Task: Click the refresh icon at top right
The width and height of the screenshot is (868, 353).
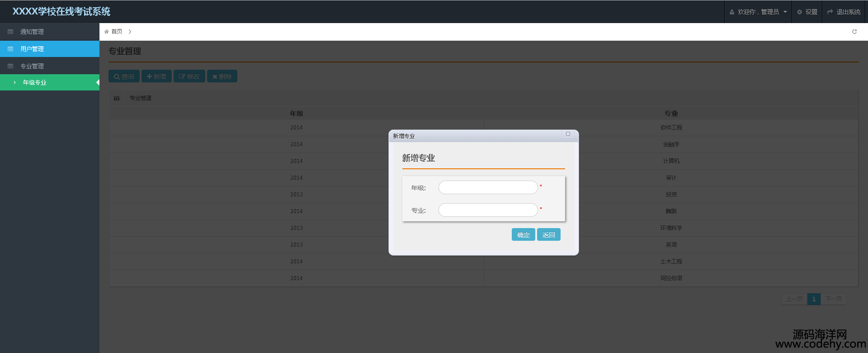Action: point(854,32)
